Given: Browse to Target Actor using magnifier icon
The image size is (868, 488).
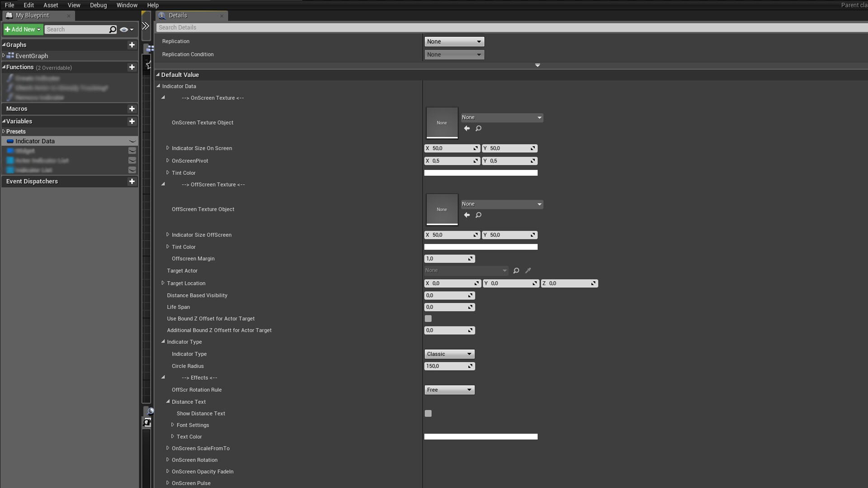Looking at the screenshot, I should click(x=516, y=271).
